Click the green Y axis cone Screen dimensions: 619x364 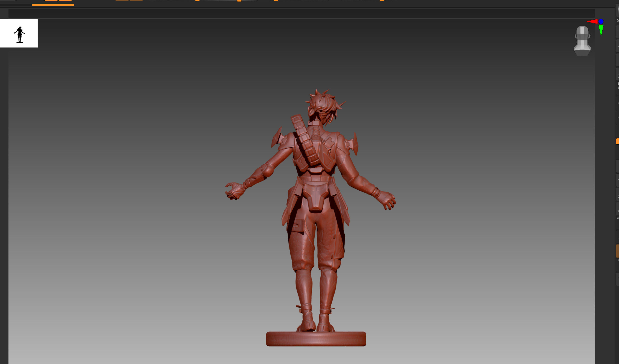click(601, 30)
